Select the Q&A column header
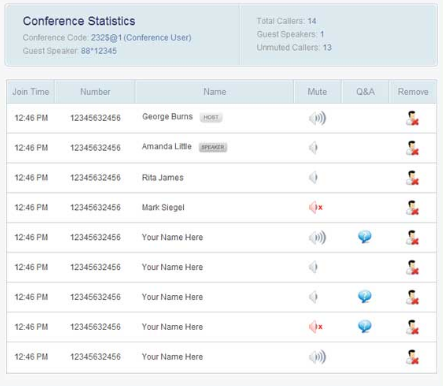The height and width of the screenshot is (386, 443). tap(365, 92)
